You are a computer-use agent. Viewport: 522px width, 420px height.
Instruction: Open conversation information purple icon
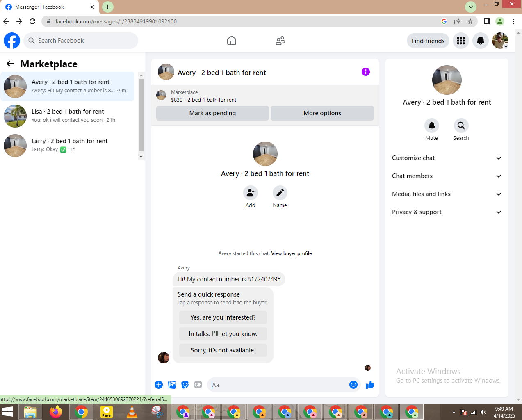point(366,72)
